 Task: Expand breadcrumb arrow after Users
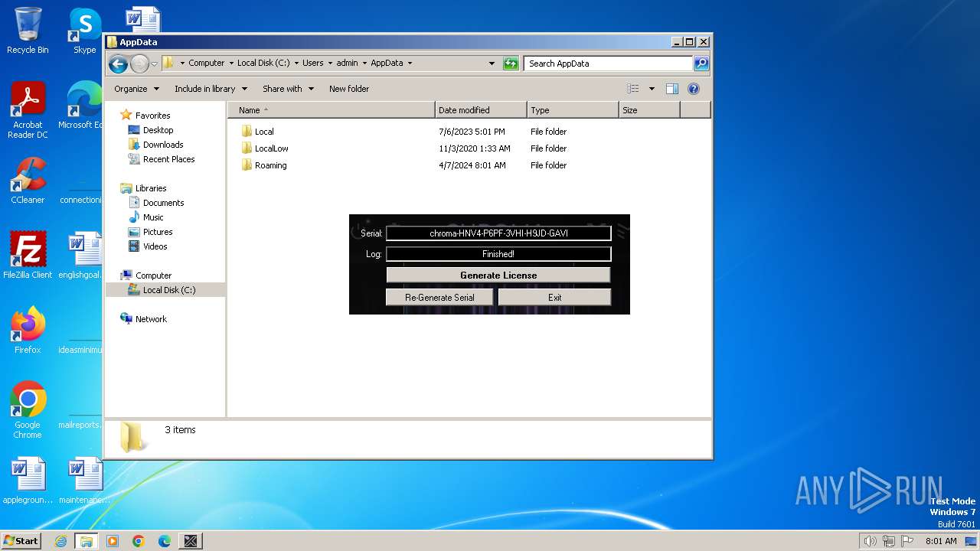pos(330,64)
